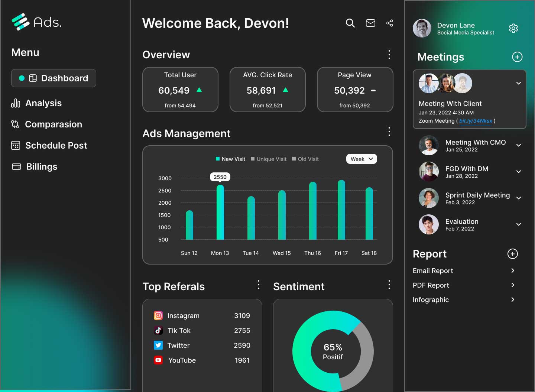Open the Infographic entry
The image size is (535, 392).
[x=464, y=299]
